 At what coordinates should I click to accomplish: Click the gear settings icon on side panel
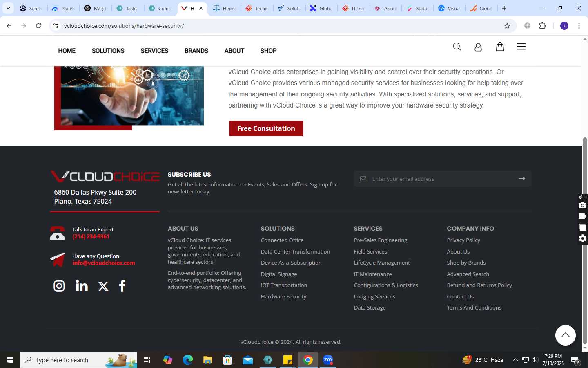tap(583, 238)
